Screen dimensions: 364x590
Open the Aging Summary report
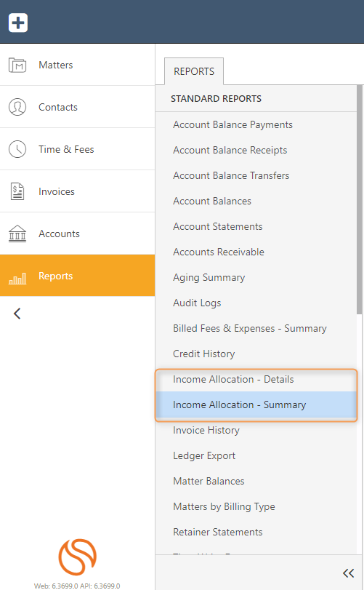tap(256, 278)
